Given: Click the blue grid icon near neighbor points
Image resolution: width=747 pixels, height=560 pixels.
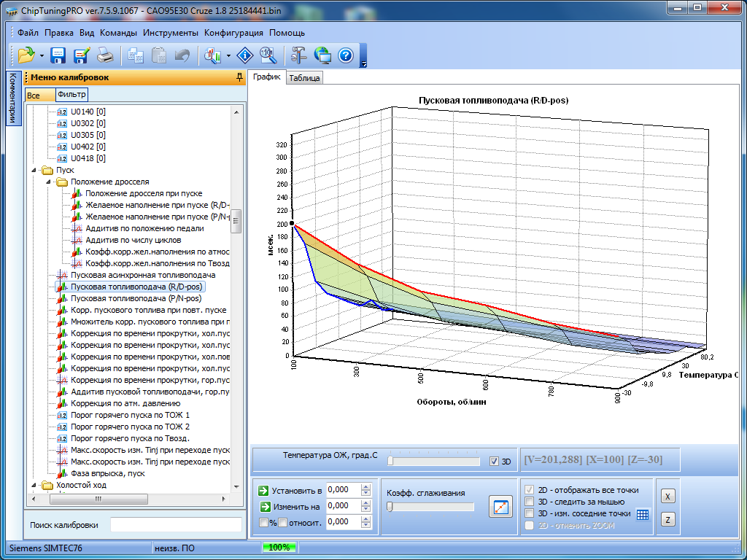Looking at the screenshot, I should coord(642,514).
